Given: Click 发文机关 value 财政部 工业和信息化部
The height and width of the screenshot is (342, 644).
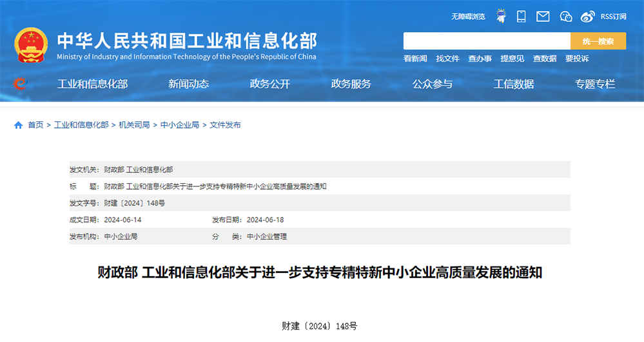Looking at the screenshot, I should point(139,169).
